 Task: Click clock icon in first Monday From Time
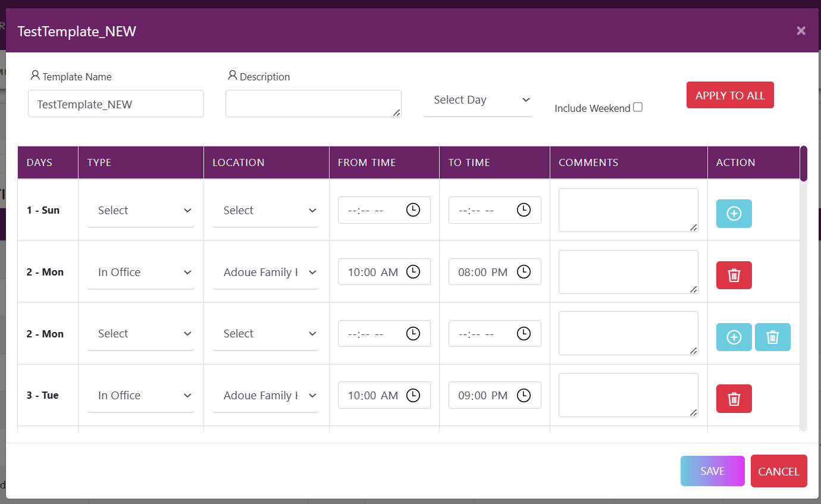click(413, 272)
